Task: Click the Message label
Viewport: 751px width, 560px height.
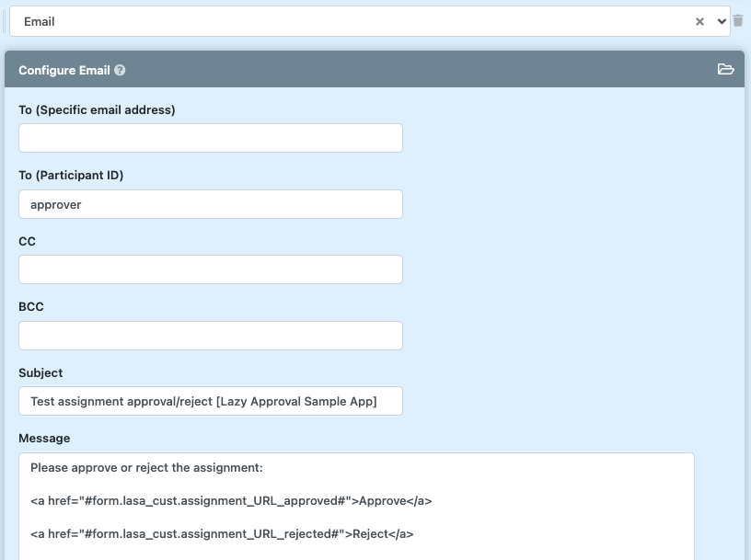Action: pos(44,439)
